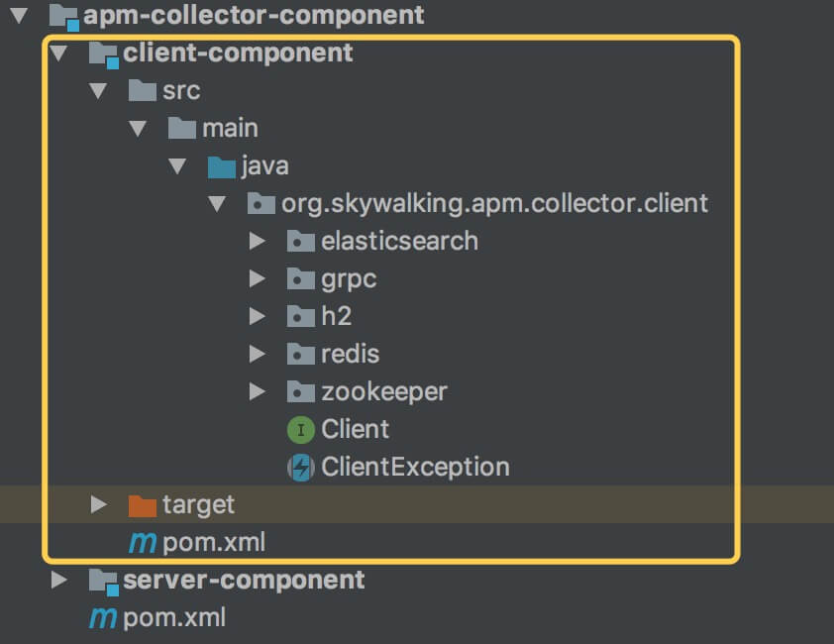Select the java folder name
Image resolution: width=834 pixels, height=644 pixels.
(x=264, y=166)
